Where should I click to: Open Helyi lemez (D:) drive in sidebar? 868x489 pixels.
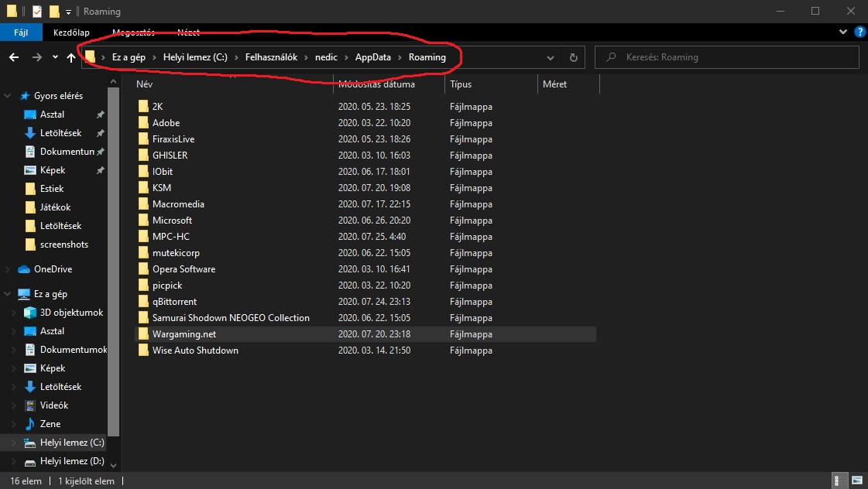(x=72, y=461)
